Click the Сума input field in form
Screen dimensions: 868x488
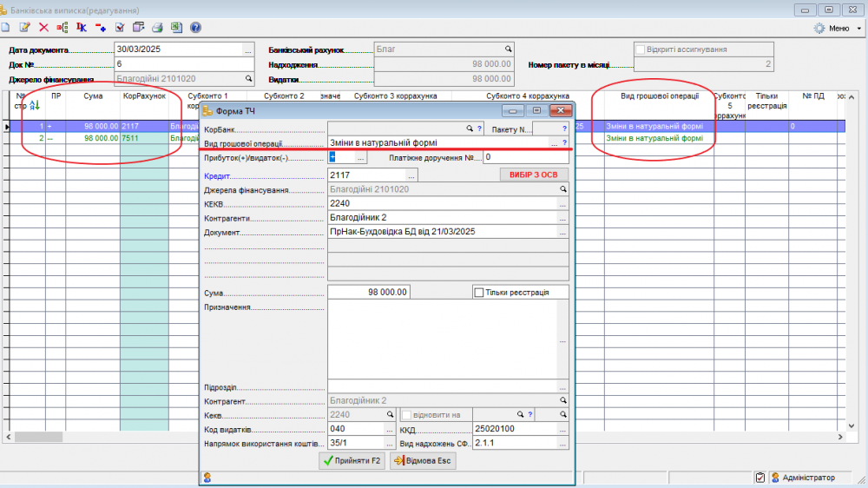tap(368, 293)
